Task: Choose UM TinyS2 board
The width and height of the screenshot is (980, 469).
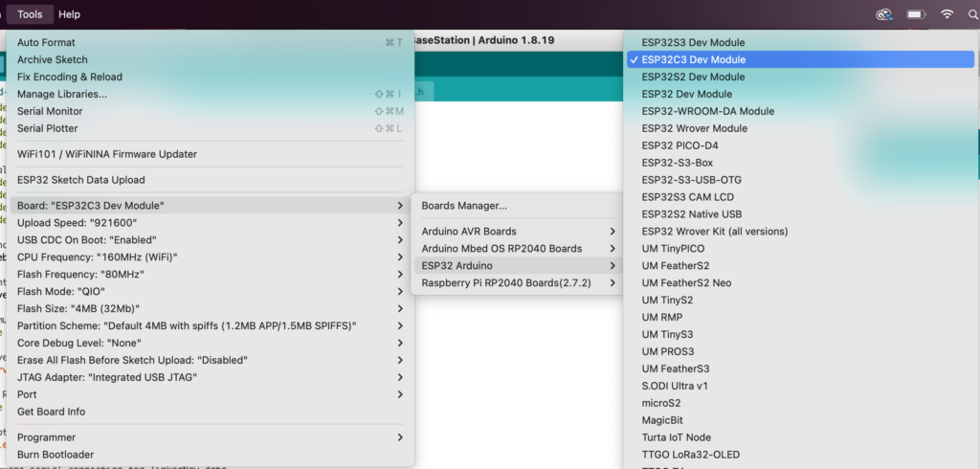Action: click(801, 301)
